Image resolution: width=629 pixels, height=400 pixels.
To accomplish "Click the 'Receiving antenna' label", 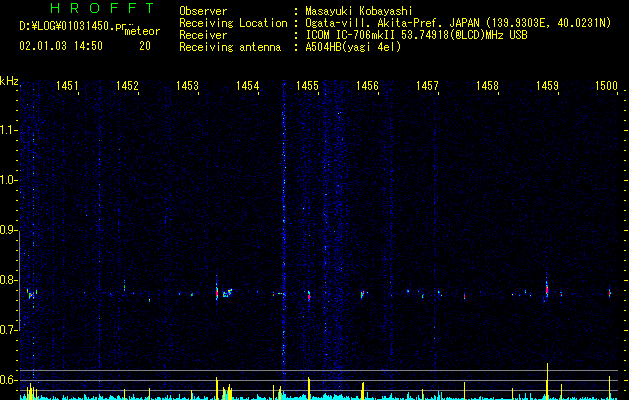I will pos(230,47).
